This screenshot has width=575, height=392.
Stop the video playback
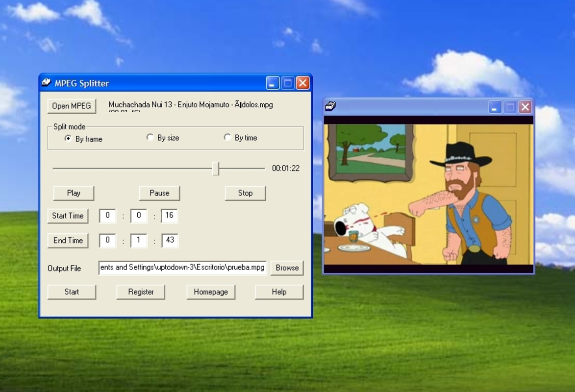245,193
